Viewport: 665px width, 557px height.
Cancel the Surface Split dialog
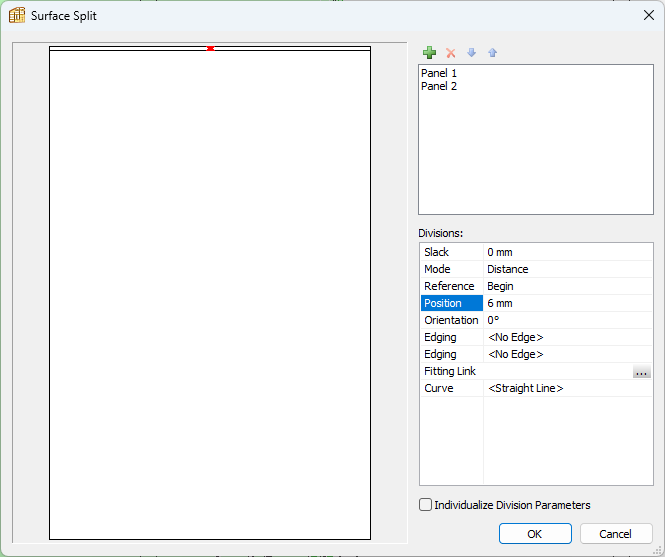tap(615, 533)
